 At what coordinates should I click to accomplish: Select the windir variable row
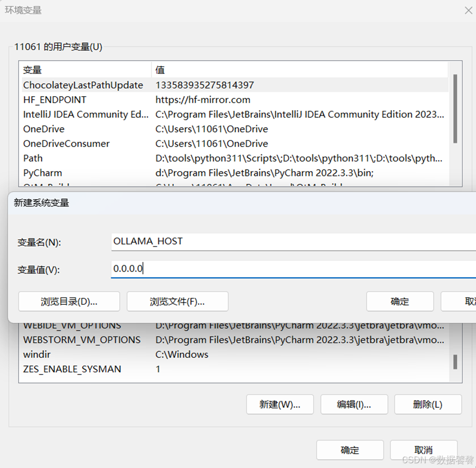tap(235, 354)
